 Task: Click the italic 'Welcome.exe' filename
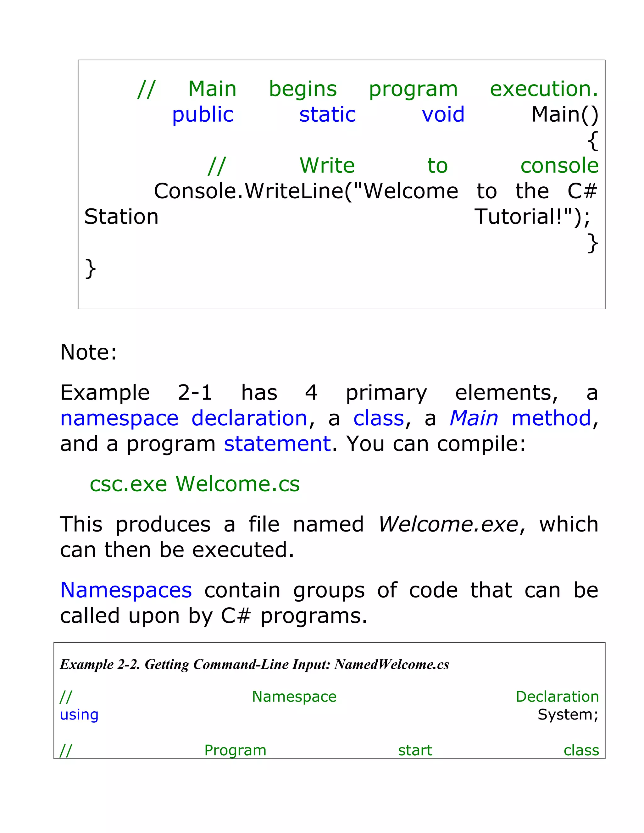[448, 524]
